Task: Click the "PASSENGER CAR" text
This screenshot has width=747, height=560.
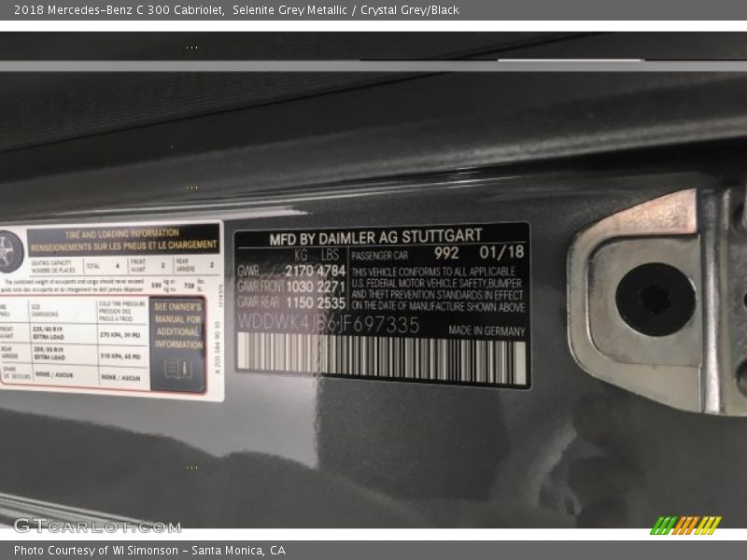Action: [380, 256]
